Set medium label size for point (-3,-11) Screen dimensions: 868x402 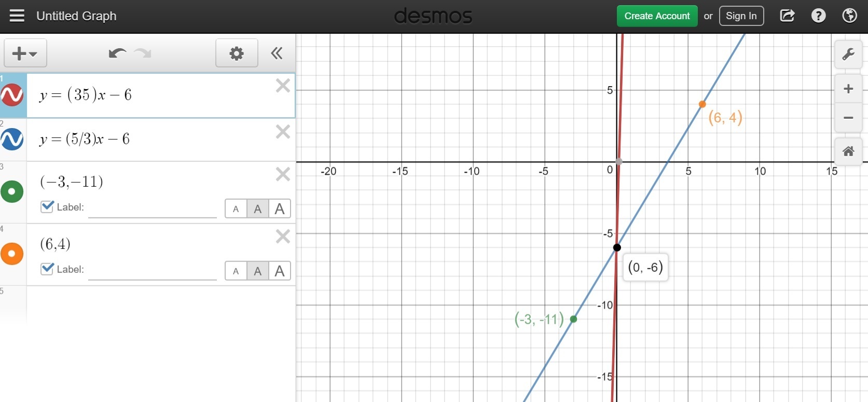pyautogui.click(x=258, y=209)
